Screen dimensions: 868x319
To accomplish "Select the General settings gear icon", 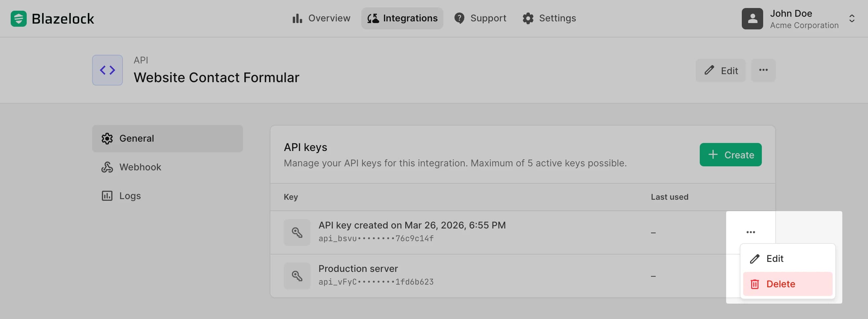I will pos(107,138).
